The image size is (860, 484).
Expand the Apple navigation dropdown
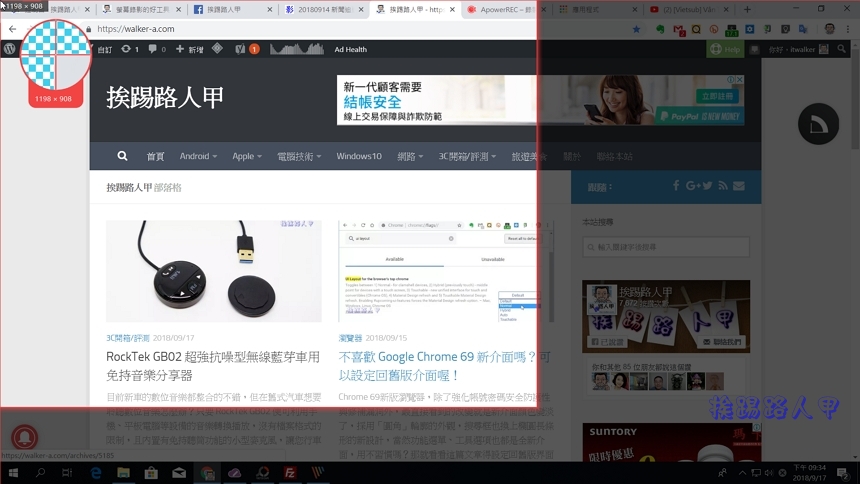coord(247,156)
